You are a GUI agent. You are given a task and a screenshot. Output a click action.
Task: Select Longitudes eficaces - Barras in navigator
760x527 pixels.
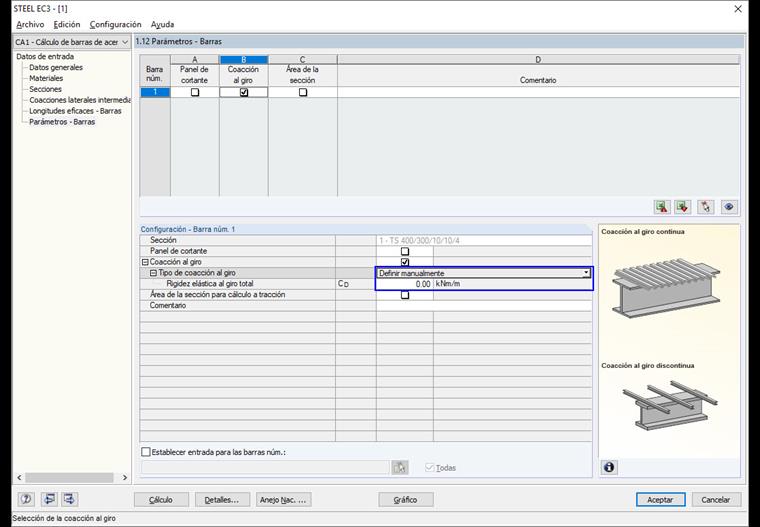point(75,111)
